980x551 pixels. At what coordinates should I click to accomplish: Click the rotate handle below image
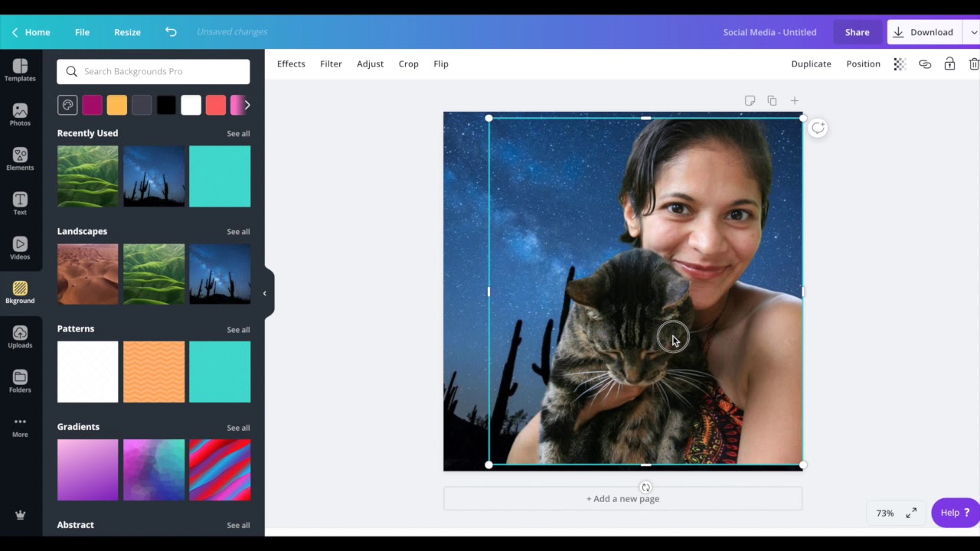[645, 487]
